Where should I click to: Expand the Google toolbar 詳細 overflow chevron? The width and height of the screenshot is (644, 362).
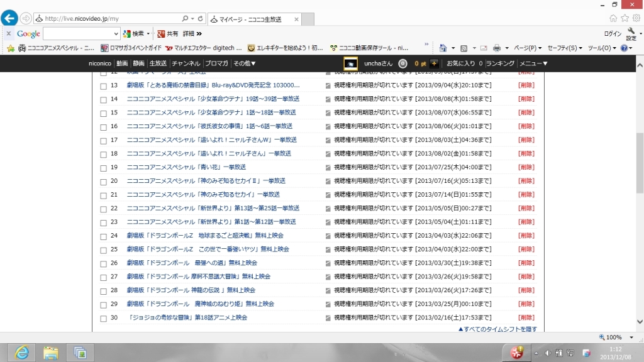click(199, 34)
